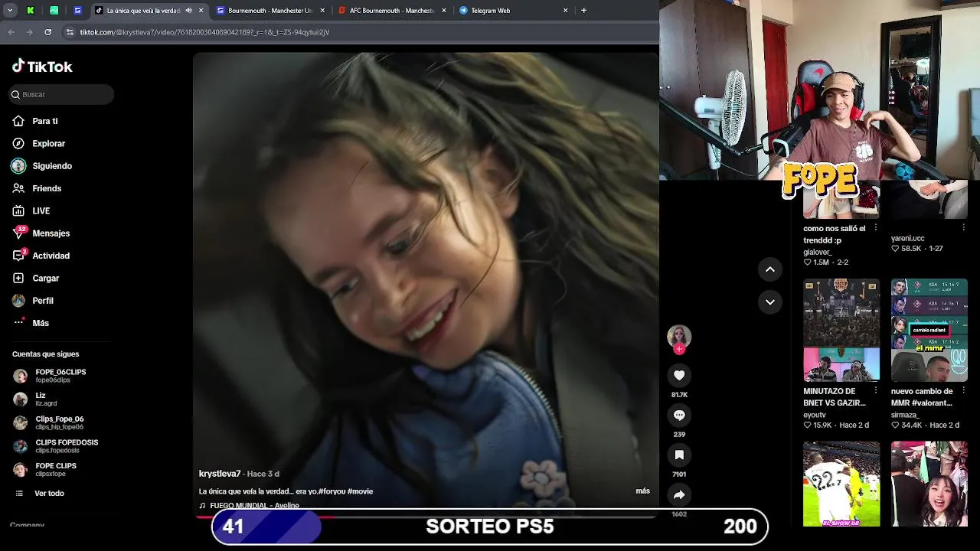Click the #foryou hashtag
This screenshot has width=980, height=551.
(x=332, y=491)
